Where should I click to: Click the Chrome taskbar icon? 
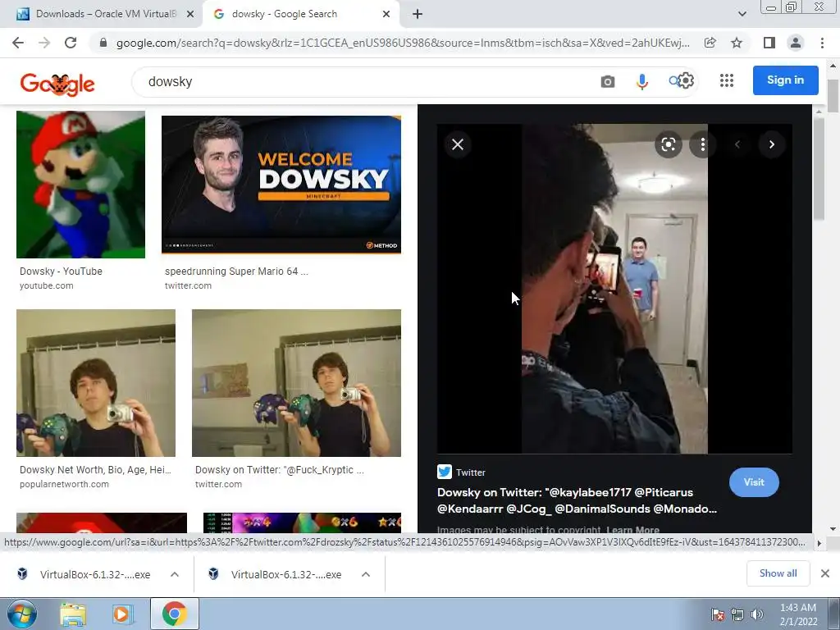point(175,614)
